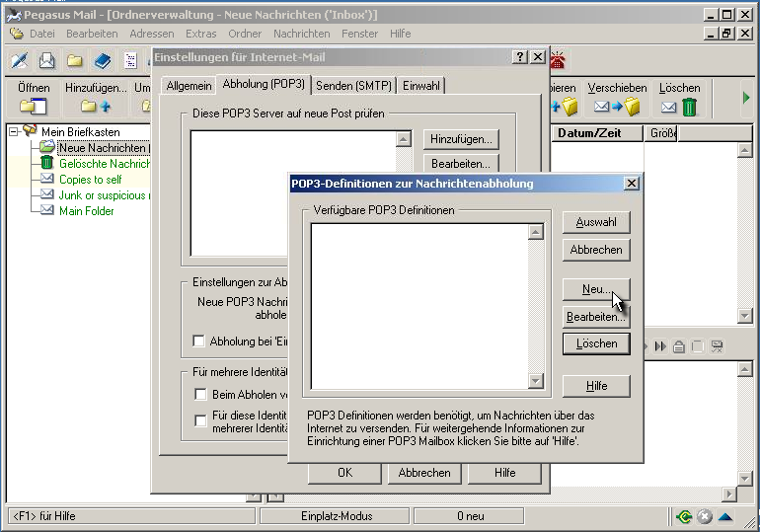Open the Ordner menu
The image size is (760, 532).
point(245,34)
